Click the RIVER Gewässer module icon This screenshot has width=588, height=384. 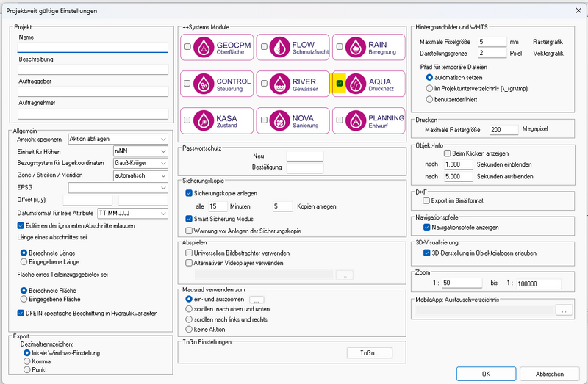pyautogui.click(x=280, y=84)
